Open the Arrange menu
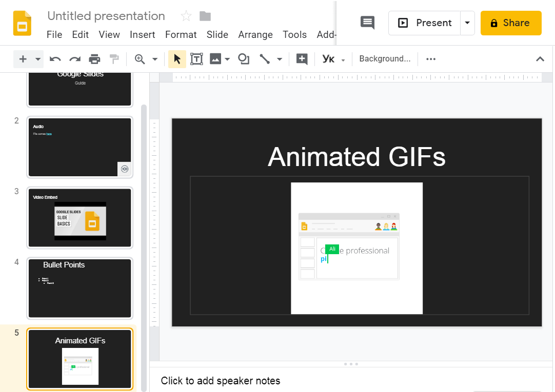The width and height of the screenshot is (555, 392). tap(255, 35)
